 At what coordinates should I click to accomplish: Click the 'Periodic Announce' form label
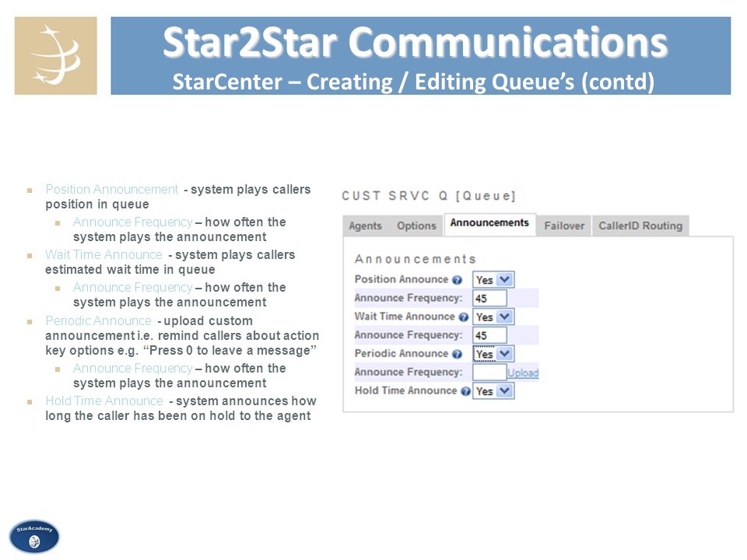click(x=402, y=354)
